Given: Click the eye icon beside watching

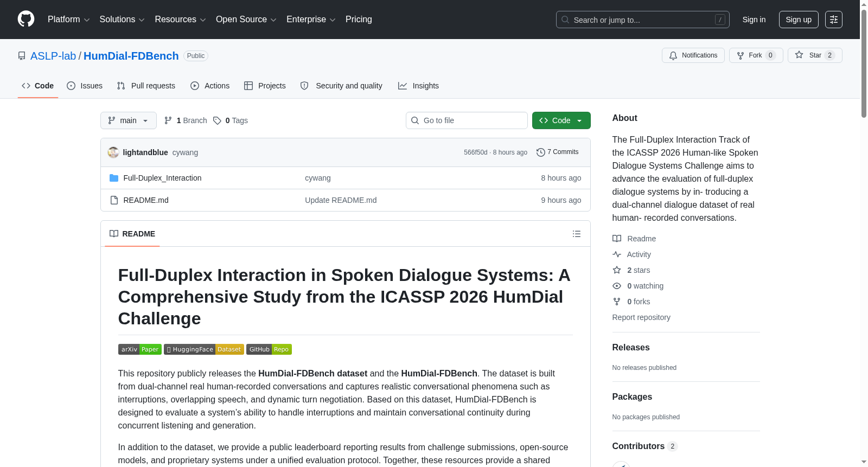Looking at the screenshot, I should coord(617,286).
